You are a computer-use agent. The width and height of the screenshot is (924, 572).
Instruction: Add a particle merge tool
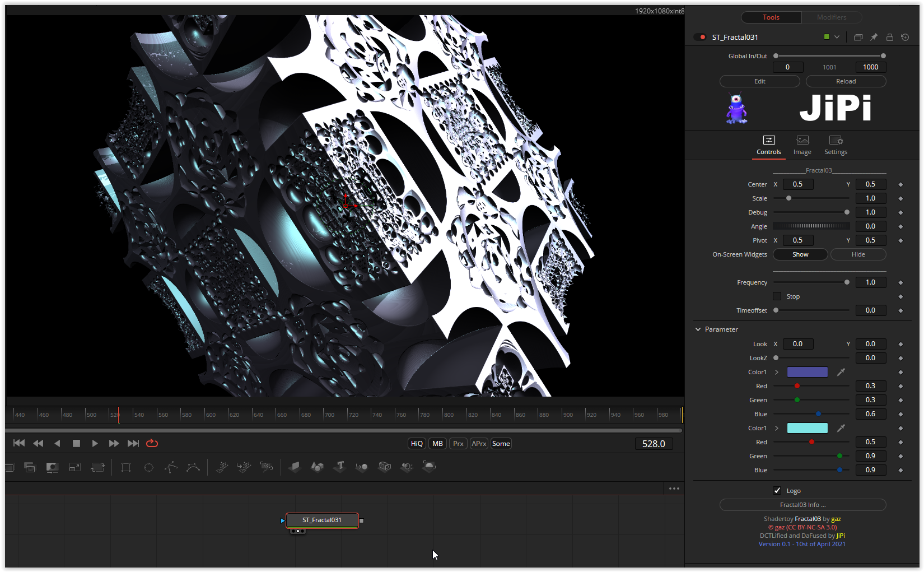244,467
